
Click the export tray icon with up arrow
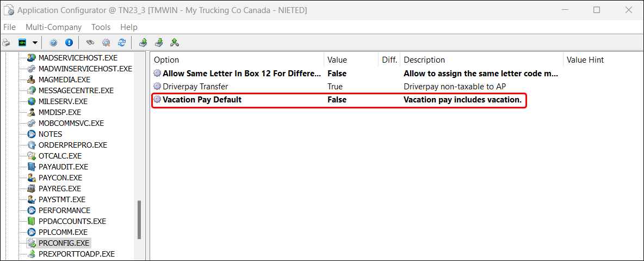143,43
